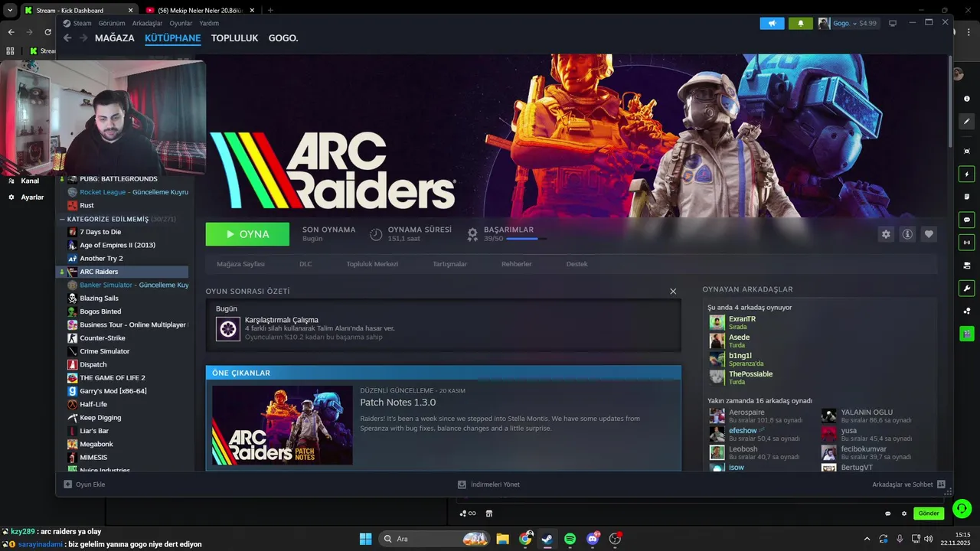Open Karşılaştırmalı Çalışma achievement icon
This screenshot has width=980, height=551.
coord(228,328)
